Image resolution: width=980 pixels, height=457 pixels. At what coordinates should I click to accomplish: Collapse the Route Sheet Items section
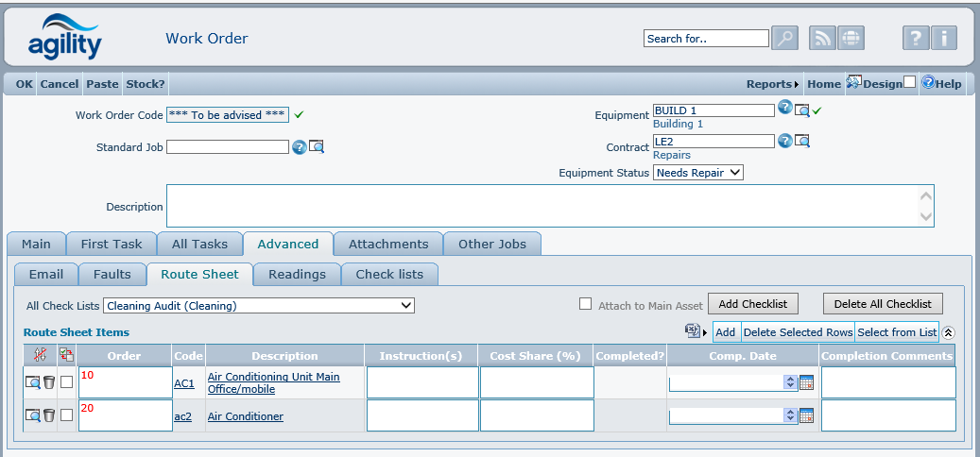949,332
